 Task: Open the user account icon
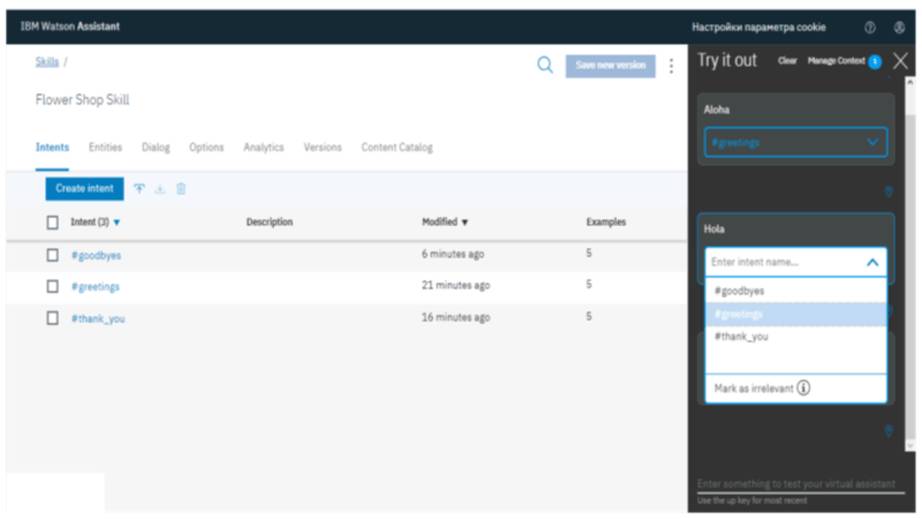pyautogui.click(x=899, y=27)
